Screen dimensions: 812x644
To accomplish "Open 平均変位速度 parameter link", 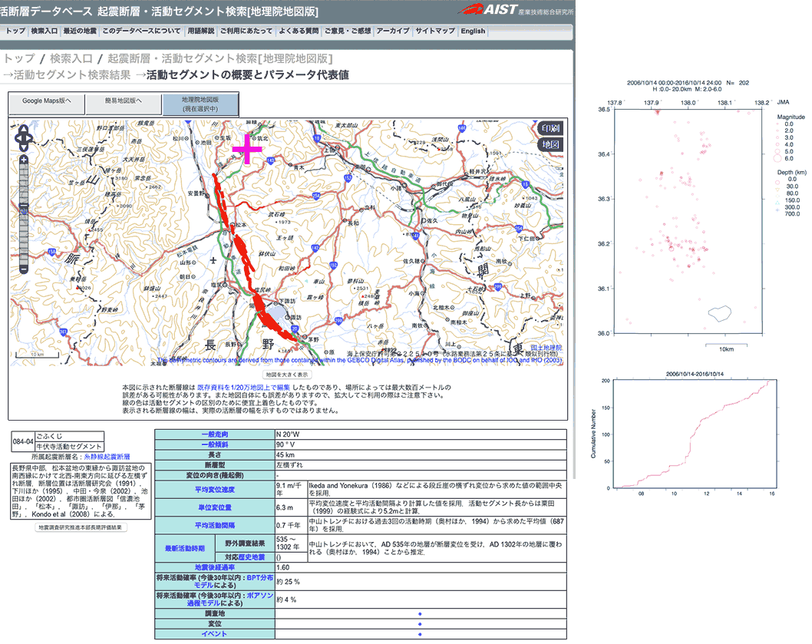I will click(x=214, y=488).
